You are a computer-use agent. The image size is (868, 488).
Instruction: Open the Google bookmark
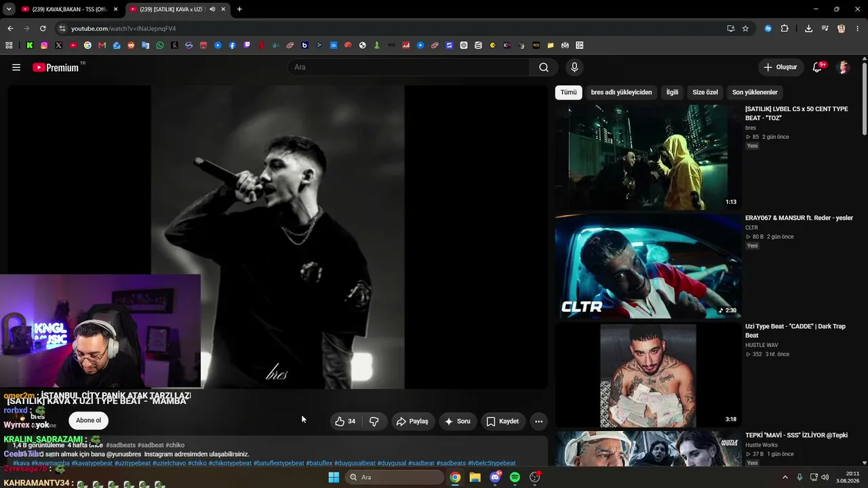tap(87, 45)
